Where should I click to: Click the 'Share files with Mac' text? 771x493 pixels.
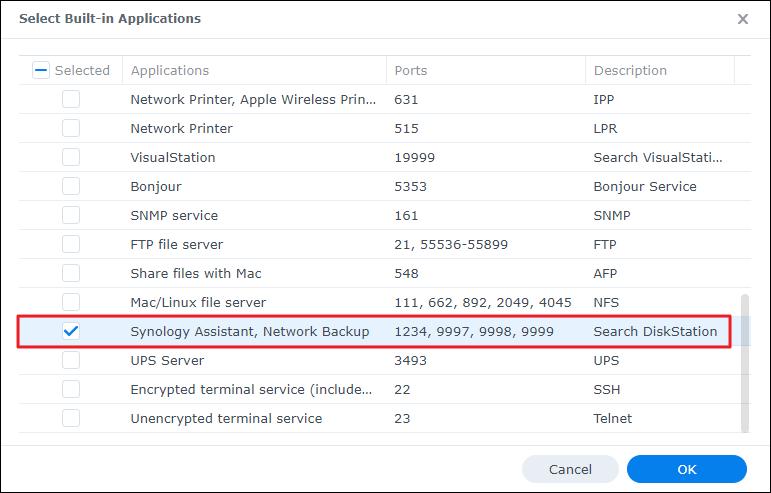pyautogui.click(x=196, y=274)
